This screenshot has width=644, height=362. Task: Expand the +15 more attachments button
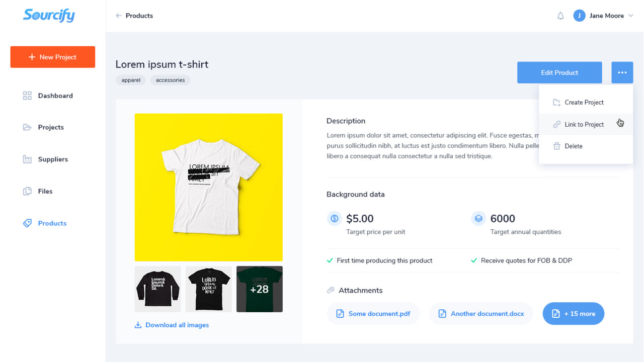tap(573, 313)
